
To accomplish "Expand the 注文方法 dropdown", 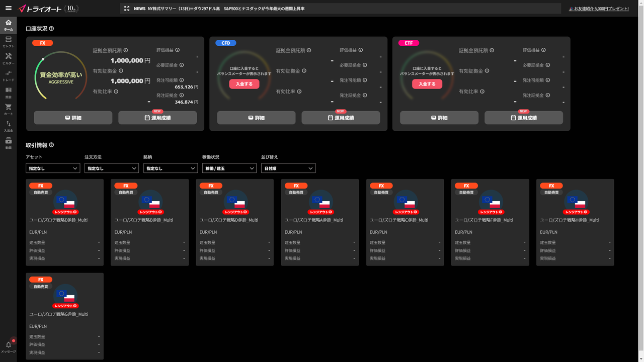I will (x=112, y=168).
